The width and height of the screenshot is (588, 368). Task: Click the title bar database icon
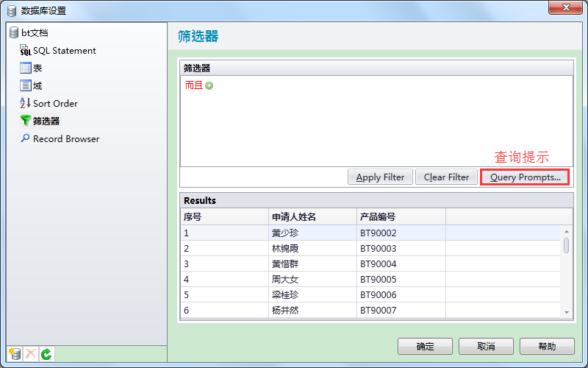pyautogui.click(x=12, y=10)
